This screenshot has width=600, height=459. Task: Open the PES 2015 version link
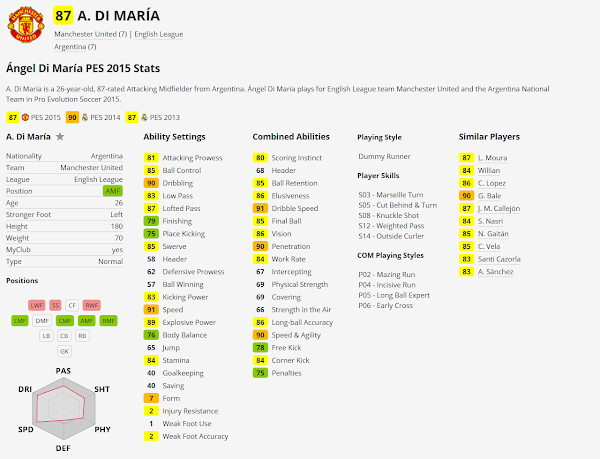coord(37,117)
